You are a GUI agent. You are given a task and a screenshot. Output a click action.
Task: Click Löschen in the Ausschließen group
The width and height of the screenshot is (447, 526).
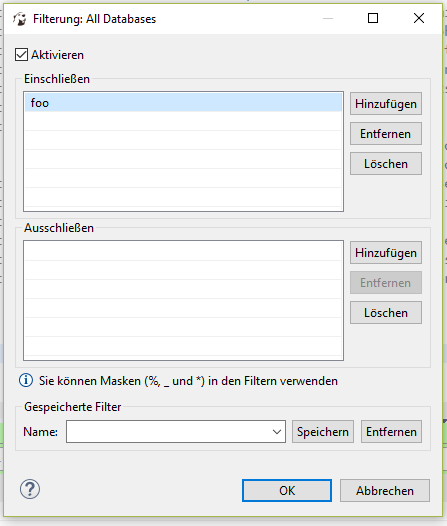tap(386, 313)
